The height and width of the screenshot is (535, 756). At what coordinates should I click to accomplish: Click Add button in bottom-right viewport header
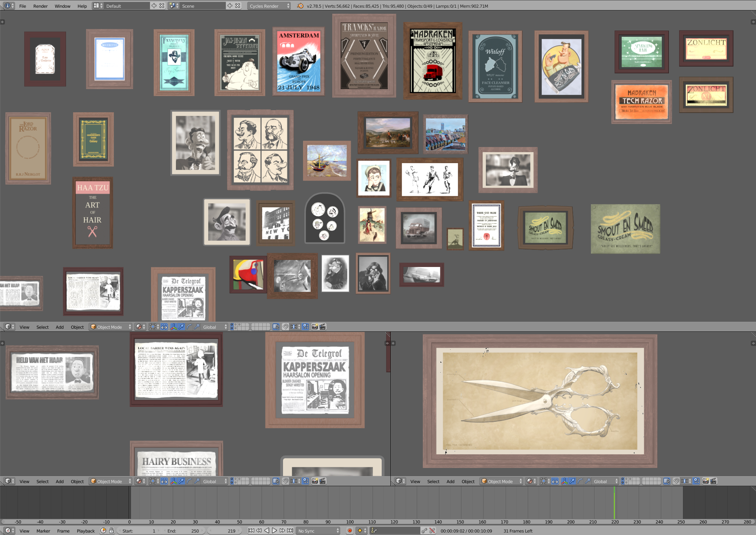451,481
